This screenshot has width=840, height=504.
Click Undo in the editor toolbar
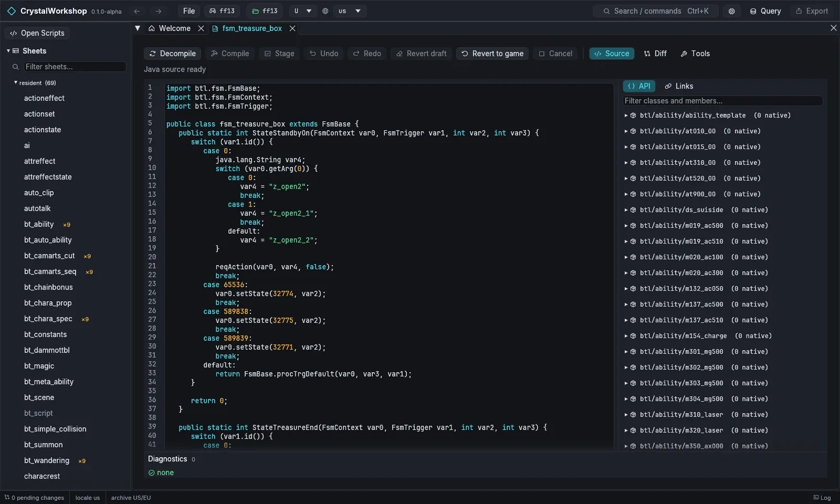324,54
